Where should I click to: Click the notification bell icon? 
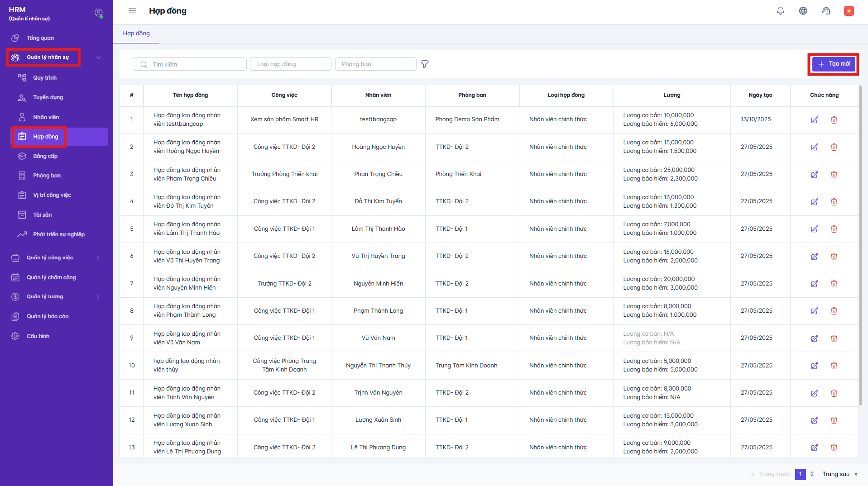[780, 11]
